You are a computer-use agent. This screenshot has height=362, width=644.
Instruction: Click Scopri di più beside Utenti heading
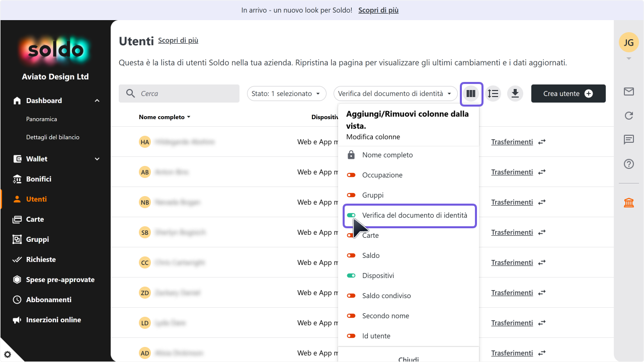[x=178, y=40]
